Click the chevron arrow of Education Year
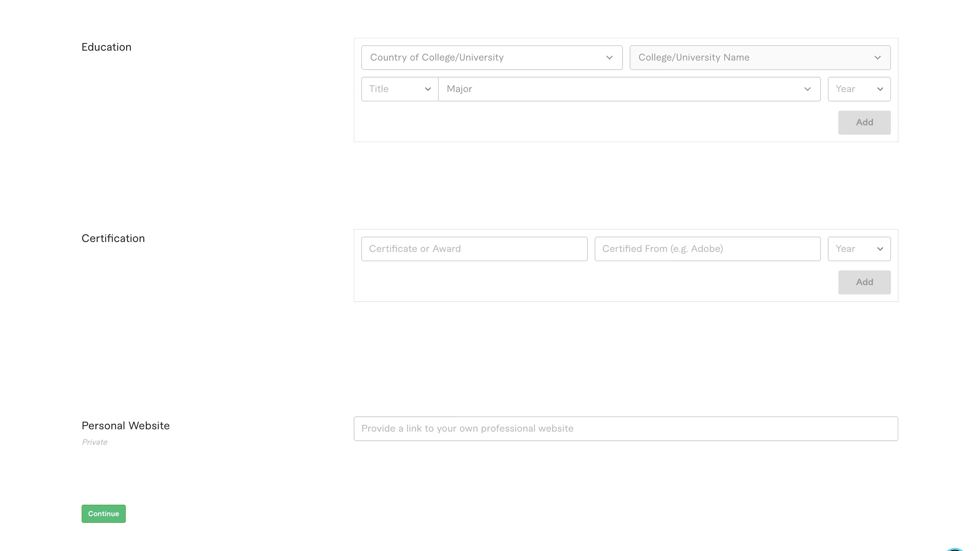The height and width of the screenshot is (551, 980). pos(880,89)
